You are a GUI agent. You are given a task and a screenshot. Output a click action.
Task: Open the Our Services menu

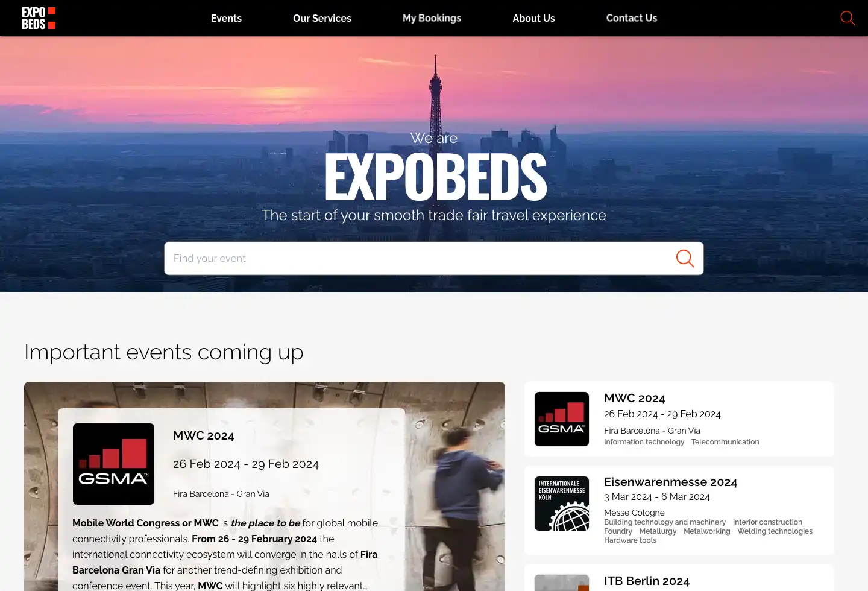[322, 18]
